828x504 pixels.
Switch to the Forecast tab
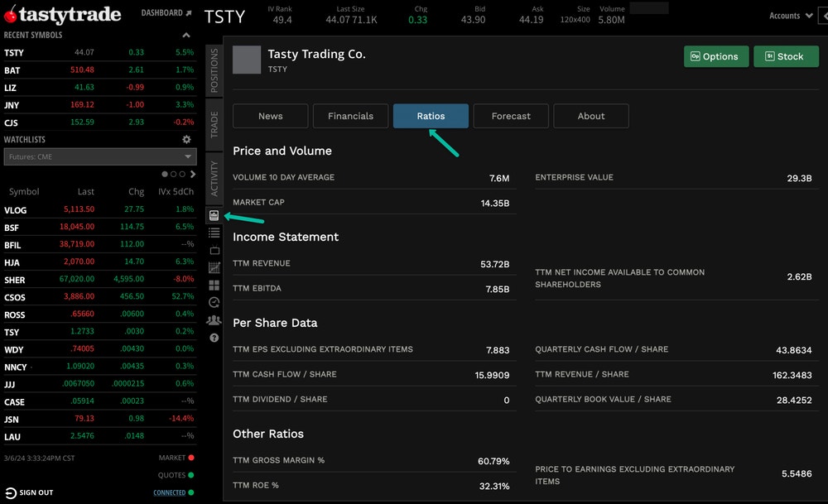pyautogui.click(x=511, y=116)
